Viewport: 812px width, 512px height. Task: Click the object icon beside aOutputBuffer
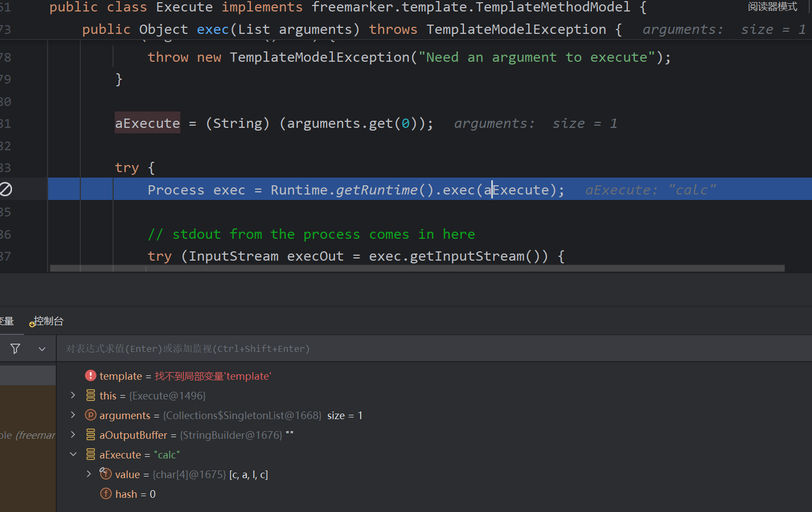91,435
